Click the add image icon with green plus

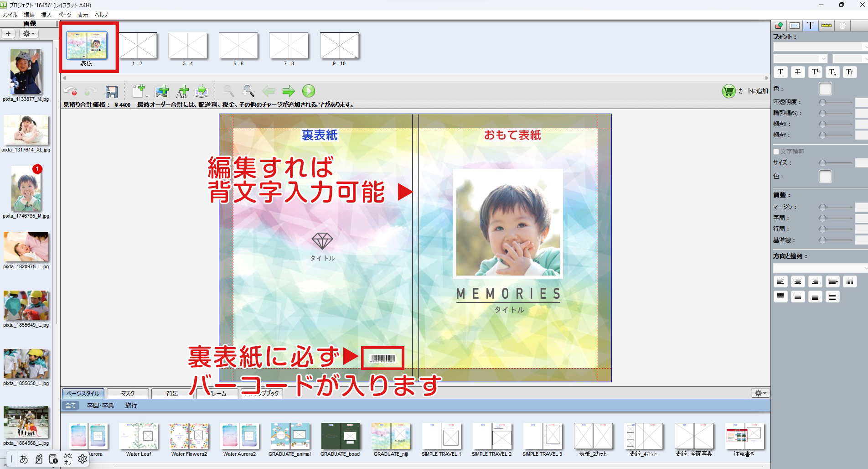pos(161,91)
